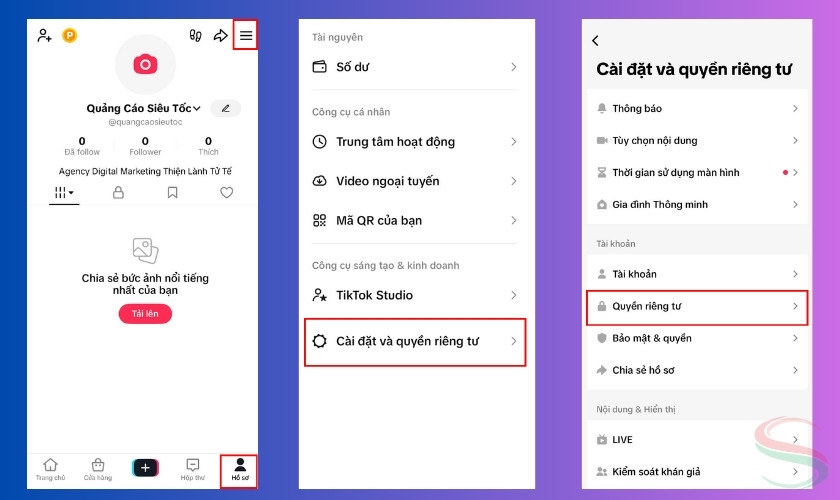Viewport: 840px width, 500px height.
Task: Tap the Follower count
Action: [145, 146]
